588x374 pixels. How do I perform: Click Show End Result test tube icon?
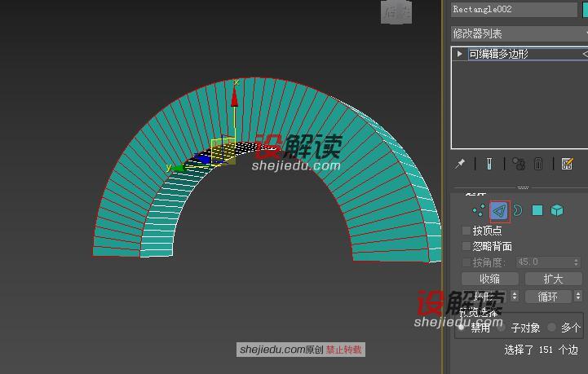tap(489, 164)
